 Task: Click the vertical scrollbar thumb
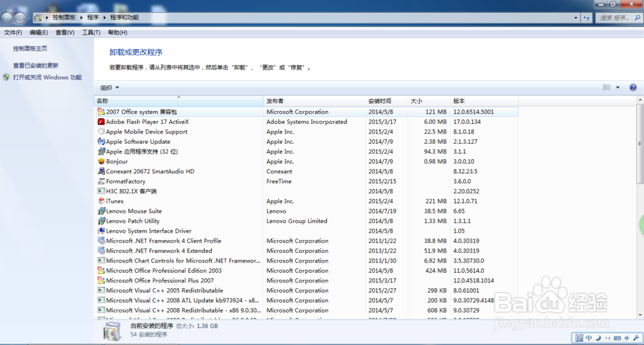(639, 144)
